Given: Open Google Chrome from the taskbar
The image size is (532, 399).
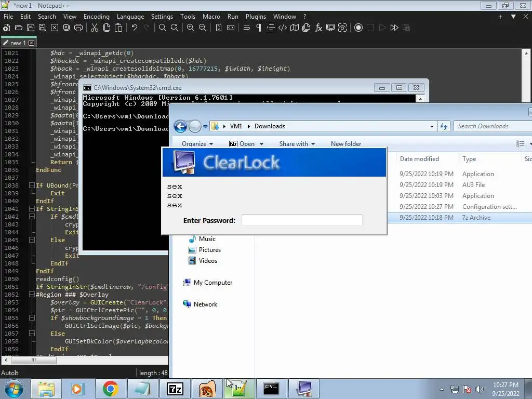Looking at the screenshot, I should point(111,389).
